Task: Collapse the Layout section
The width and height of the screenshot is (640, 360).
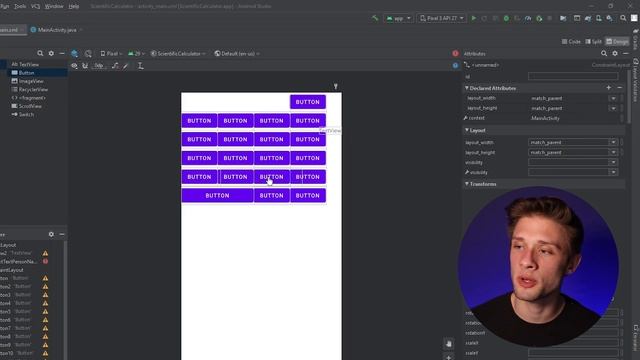Action: pos(467,130)
